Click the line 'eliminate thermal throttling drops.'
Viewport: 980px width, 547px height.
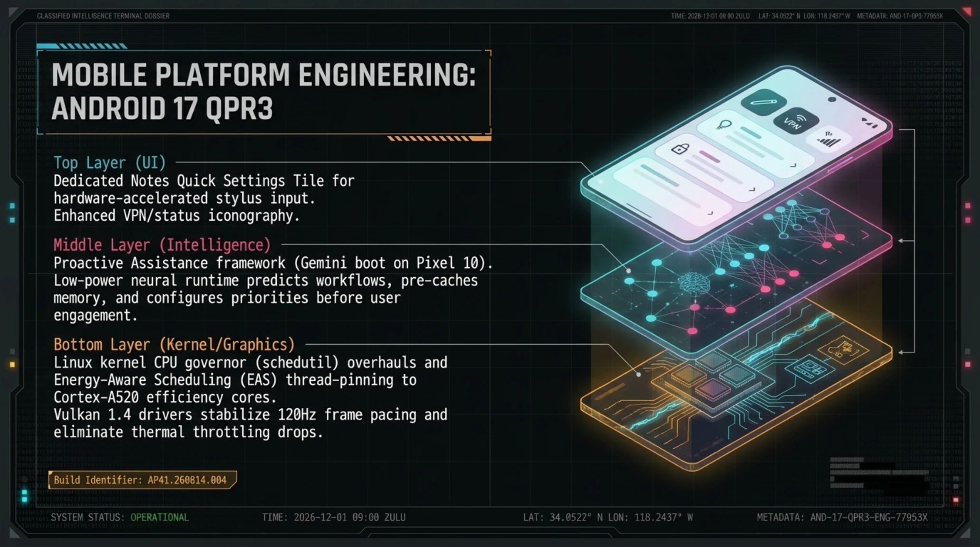coord(188,433)
